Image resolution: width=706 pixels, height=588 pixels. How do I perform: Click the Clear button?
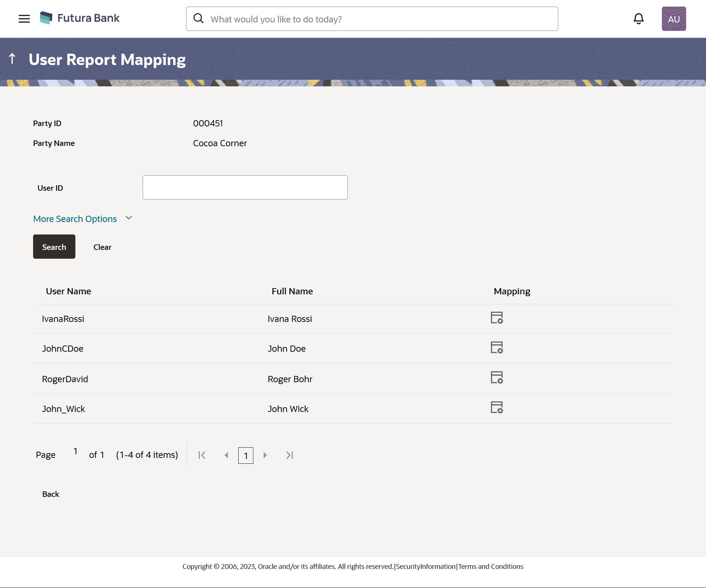tap(102, 247)
